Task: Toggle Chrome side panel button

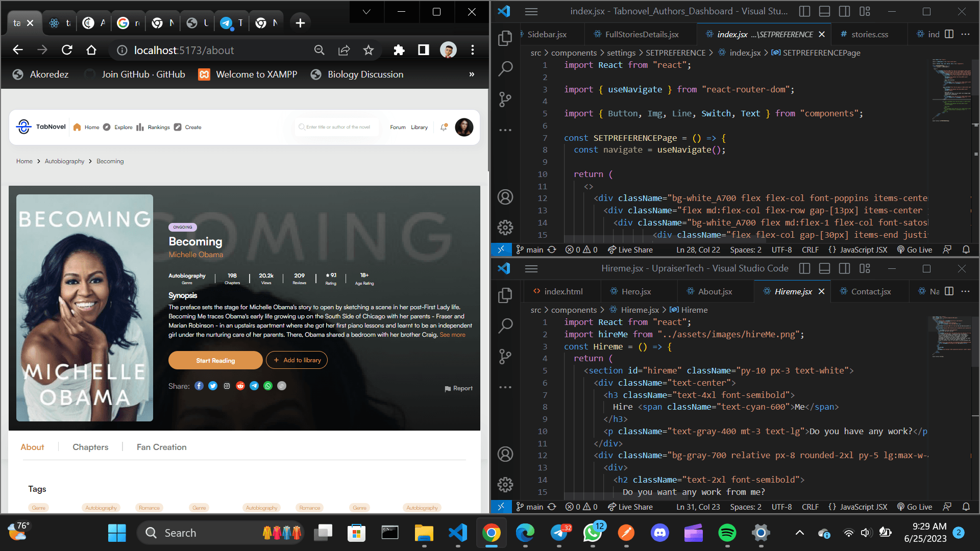Action: 423,50
